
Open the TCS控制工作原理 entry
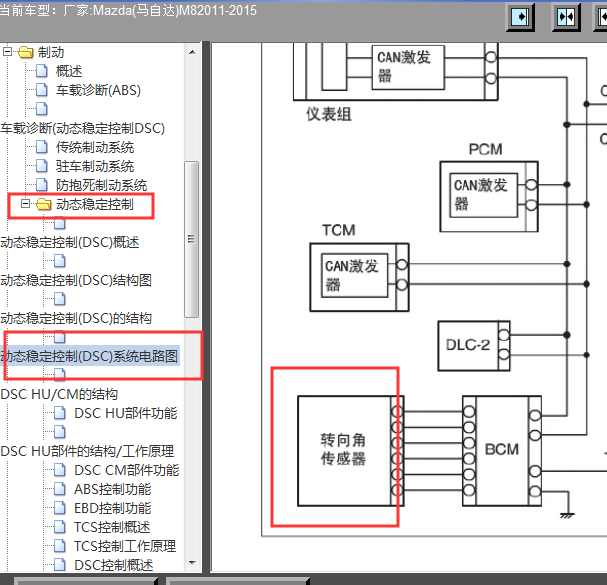[125, 546]
